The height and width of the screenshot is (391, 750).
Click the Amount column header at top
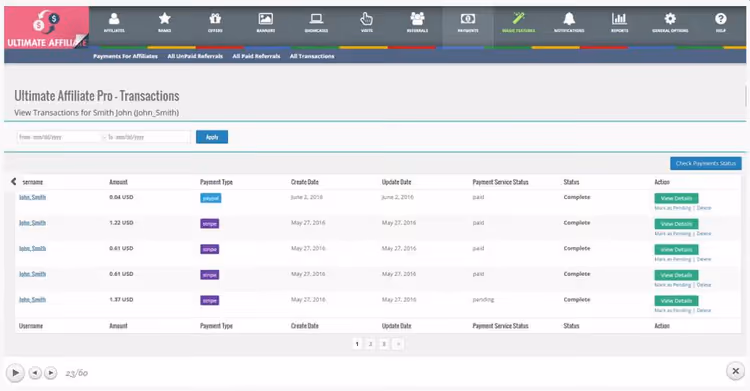tap(118, 182)
